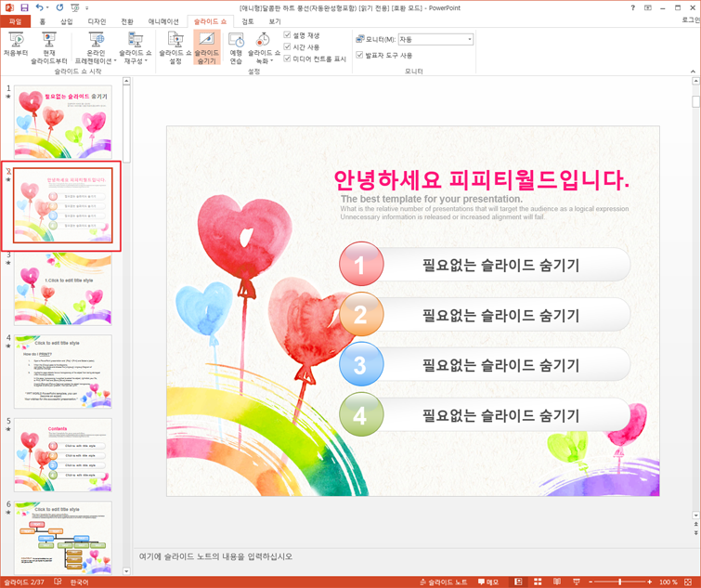The width and height of the screenshot is (701, 588).
Task: Click the Redo/Repeat icon
Action: point(60,7)
